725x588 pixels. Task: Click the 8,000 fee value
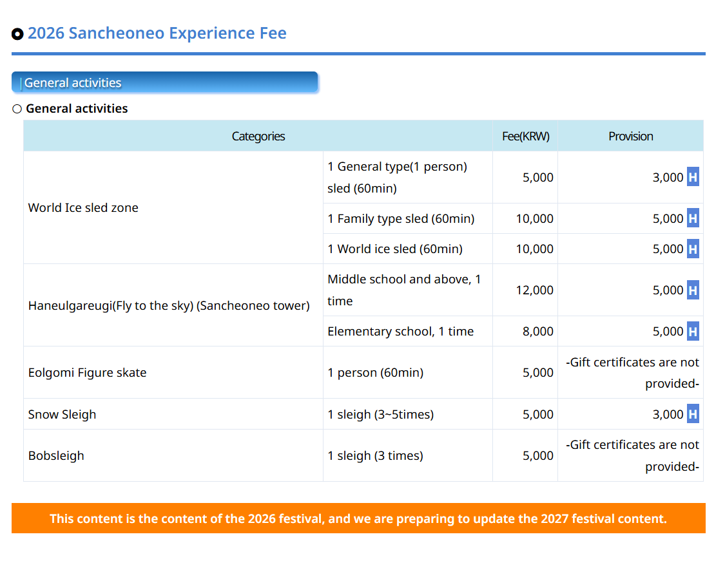tap(537, 331)
